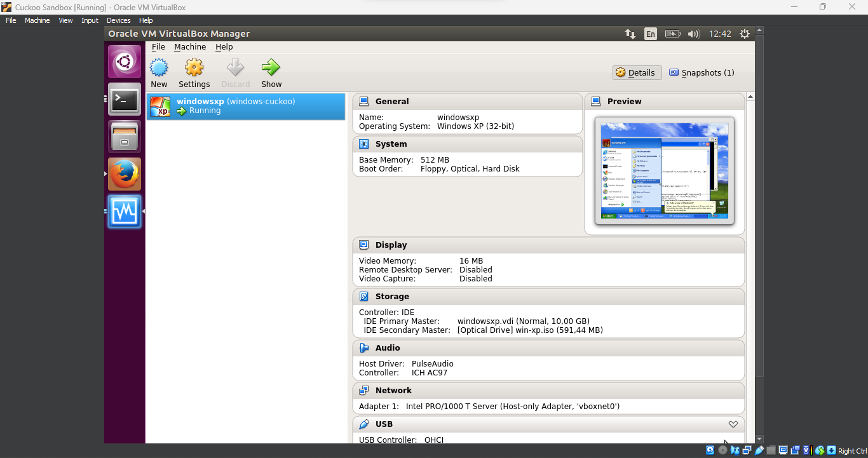Click the Preview section header
Image resolution: width=868 pixels, height=458 pixels.
point(664,101)
